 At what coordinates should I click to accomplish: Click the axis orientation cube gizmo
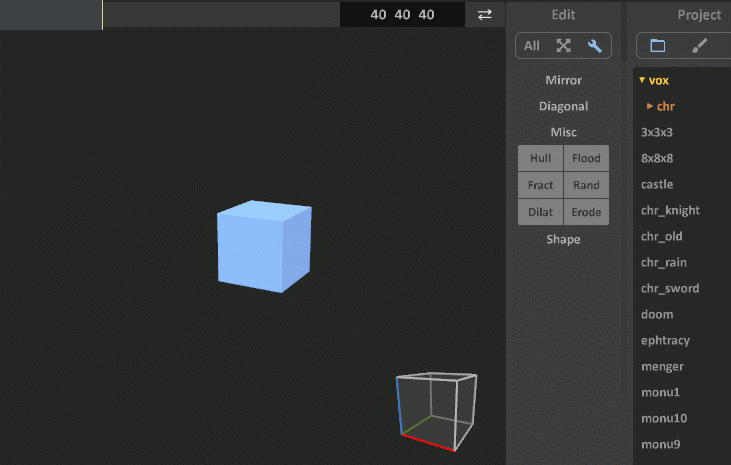(x=436, y=411)
